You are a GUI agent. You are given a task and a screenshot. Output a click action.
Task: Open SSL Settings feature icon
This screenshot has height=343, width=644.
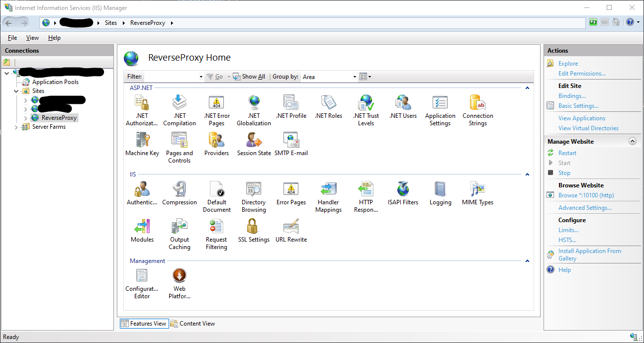[254, 231]
